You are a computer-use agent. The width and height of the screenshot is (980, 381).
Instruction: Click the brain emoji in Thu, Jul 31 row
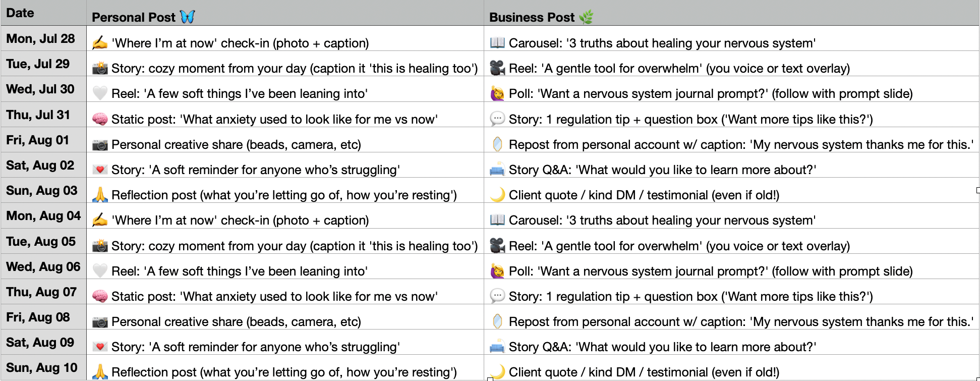tap(100, 119)
